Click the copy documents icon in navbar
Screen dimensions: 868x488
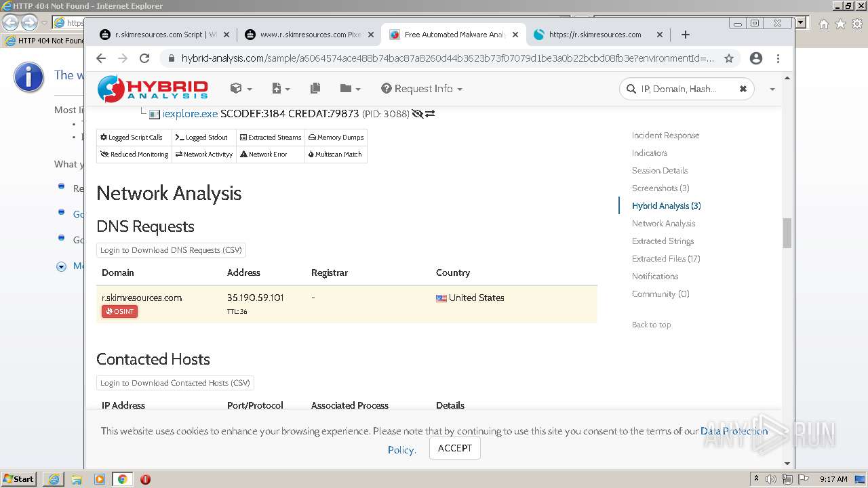(x=315, y=89)
